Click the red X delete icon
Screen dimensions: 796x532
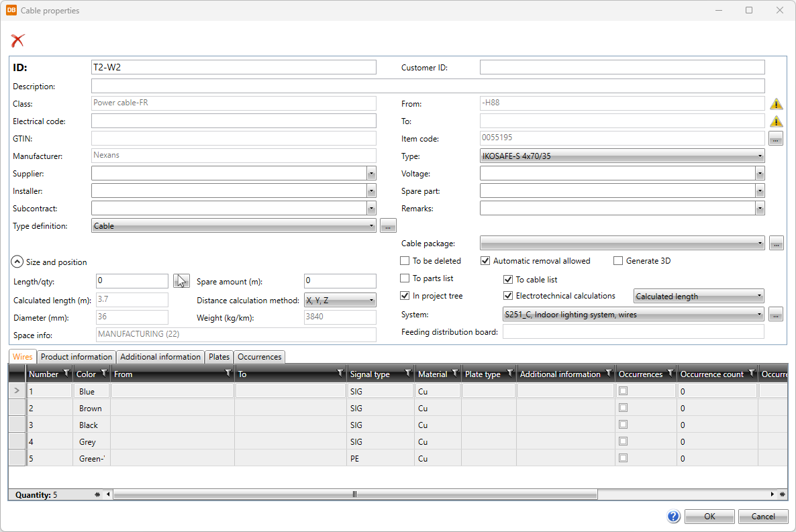[x=17, y=41]
